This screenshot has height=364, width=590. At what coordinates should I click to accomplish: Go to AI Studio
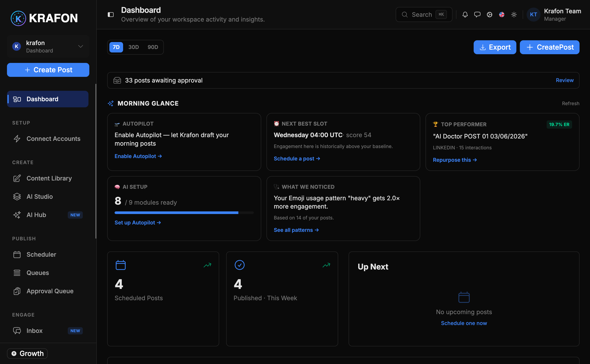point(48,197)
